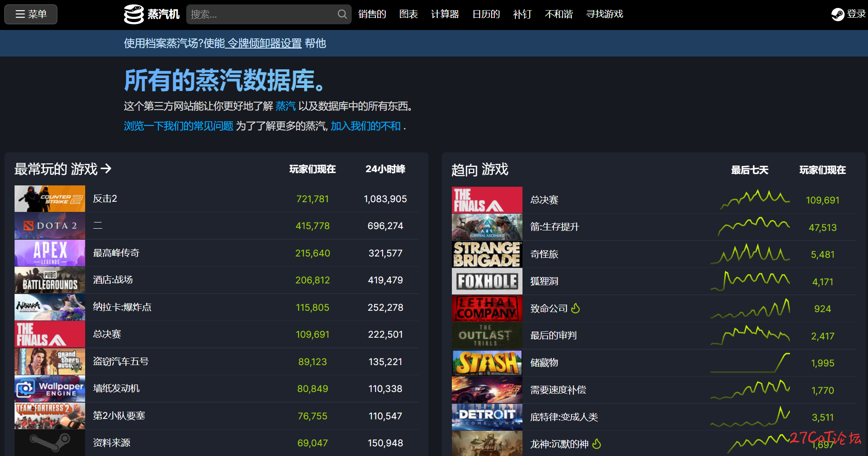This screenshot has height=456, width=868.
Task: Click the 需要速度补偿 trending game name
Action: [x=558, y=390]
